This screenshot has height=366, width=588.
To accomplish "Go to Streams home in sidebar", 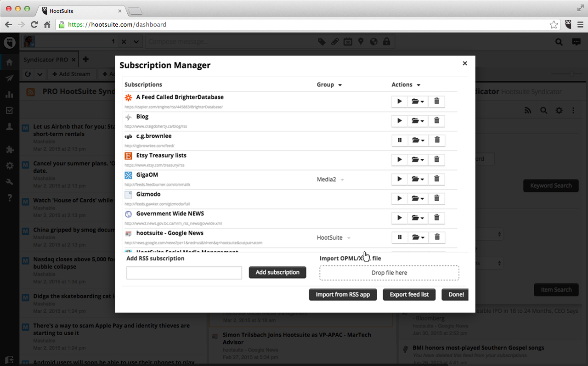I will pyautogui.click(x=9, y=62).
